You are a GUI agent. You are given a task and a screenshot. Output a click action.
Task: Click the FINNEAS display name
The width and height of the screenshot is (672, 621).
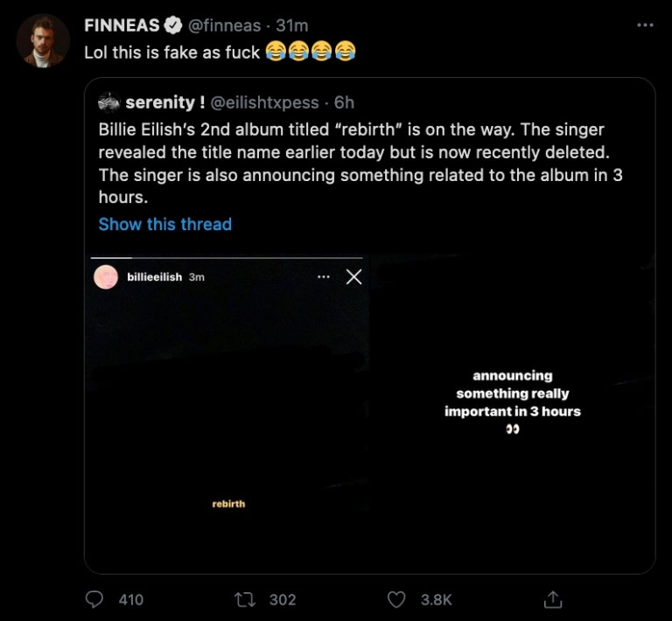click(x=122, y=26)
